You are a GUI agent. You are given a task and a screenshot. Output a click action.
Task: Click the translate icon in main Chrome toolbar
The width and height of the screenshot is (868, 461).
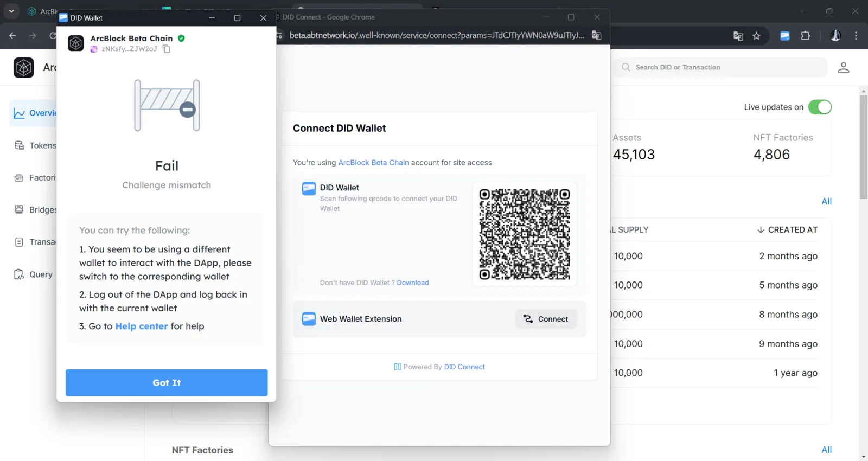(738, 36)
